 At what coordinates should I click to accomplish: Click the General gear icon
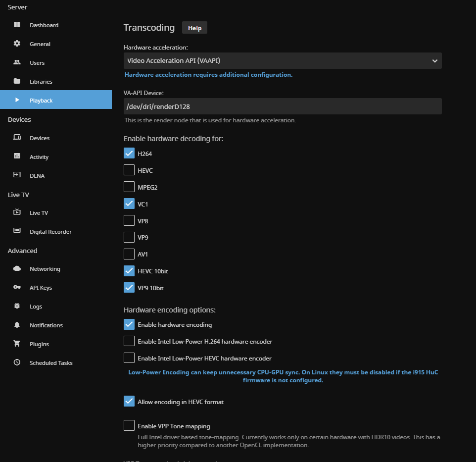(17, 44)
